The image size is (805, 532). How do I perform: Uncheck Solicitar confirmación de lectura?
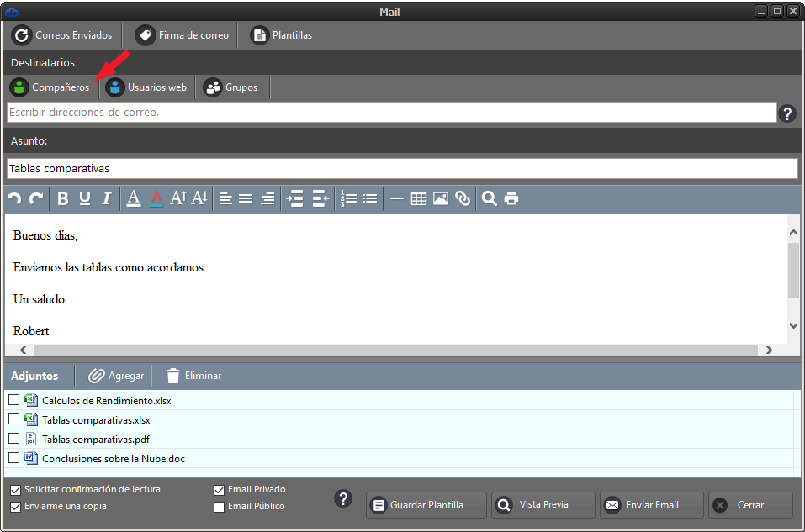(16, 489)
